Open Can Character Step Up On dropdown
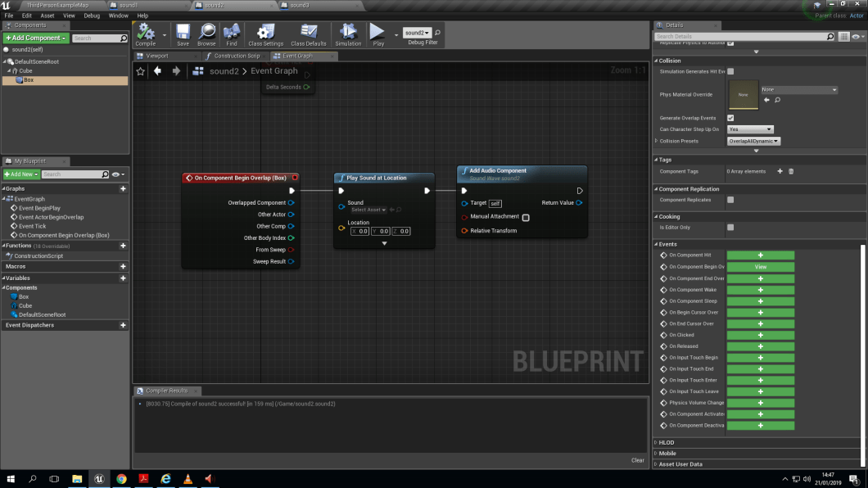This screenshot has height=488, width=868. click(x=750, y=129)
